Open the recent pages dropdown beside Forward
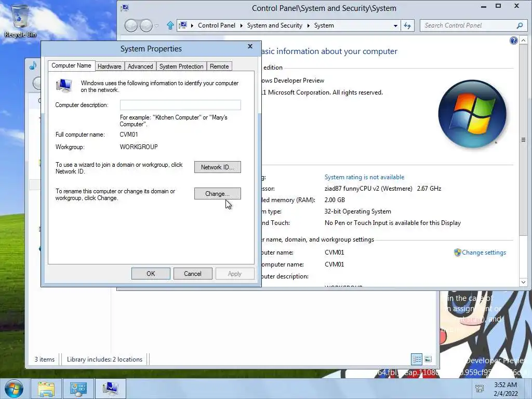Viewport: 532px width, 399px height. (156, 25)
